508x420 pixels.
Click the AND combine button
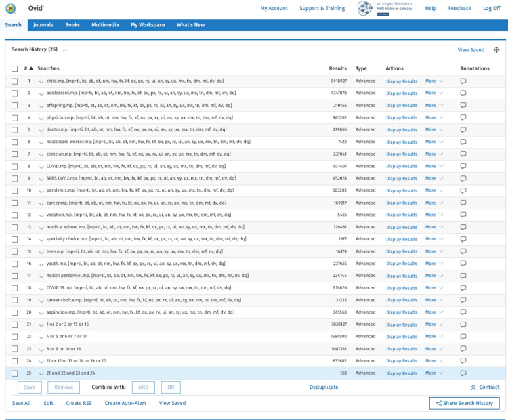pyautogui.click(x=144, y=387)
